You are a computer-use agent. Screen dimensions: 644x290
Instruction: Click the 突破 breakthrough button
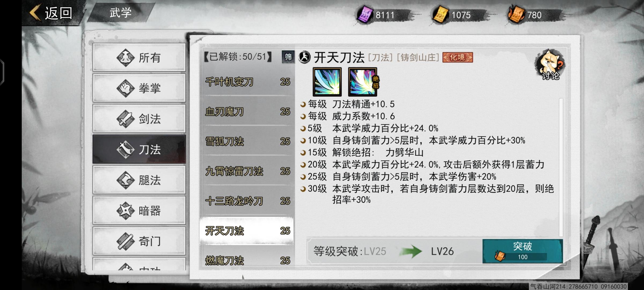522,251
